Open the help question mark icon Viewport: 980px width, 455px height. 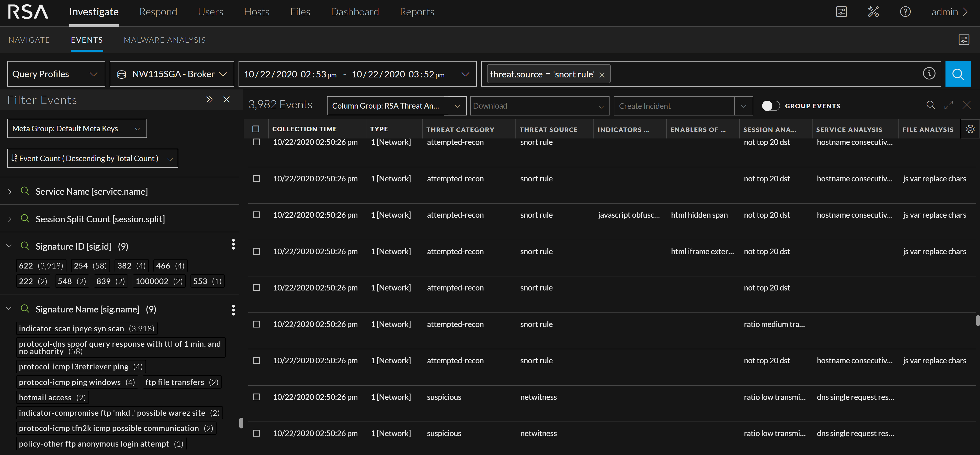click(x=905, y=12)
